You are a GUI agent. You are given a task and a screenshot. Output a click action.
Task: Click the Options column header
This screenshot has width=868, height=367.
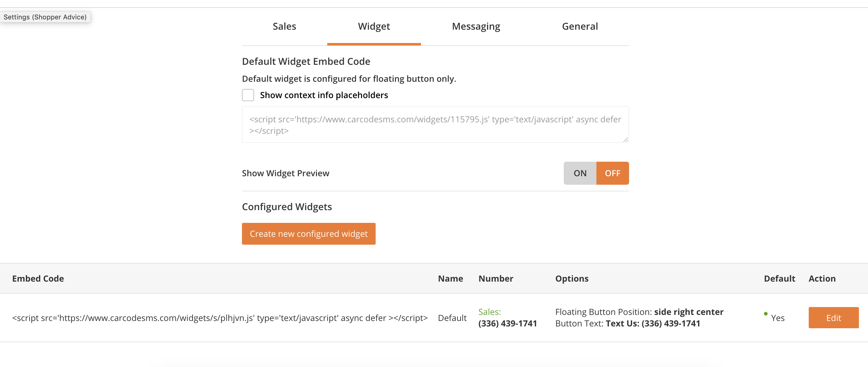[572, 278]
